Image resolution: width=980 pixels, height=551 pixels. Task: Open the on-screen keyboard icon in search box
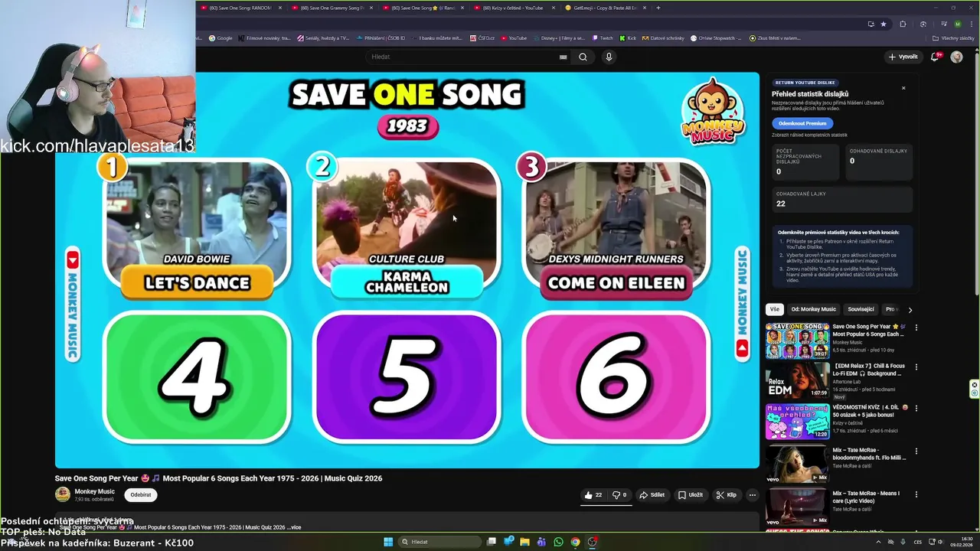click(563, 57)
